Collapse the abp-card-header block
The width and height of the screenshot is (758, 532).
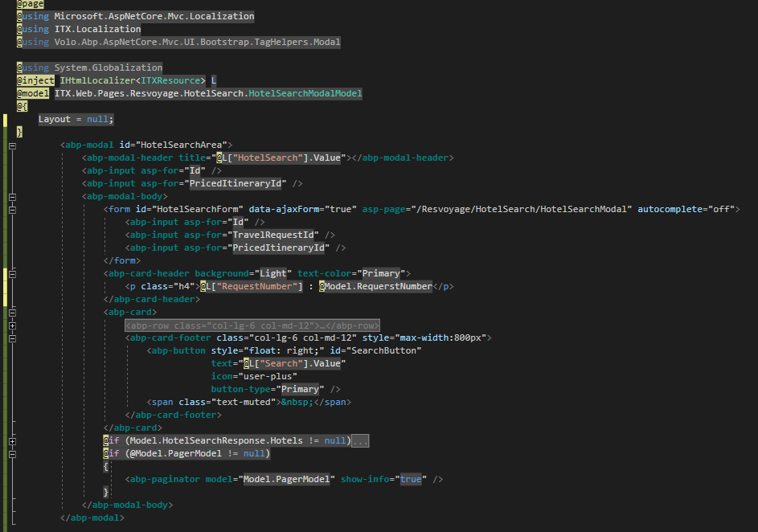[12, 273]
